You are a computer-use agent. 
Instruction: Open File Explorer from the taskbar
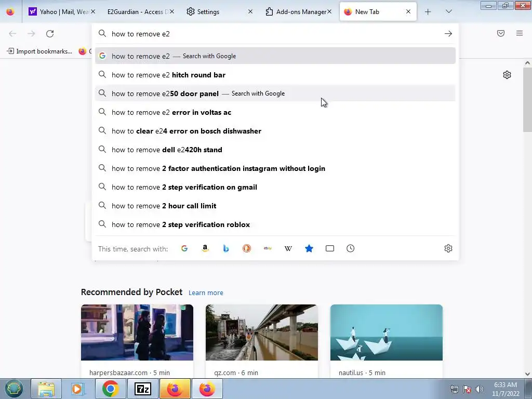pos(46,389)
